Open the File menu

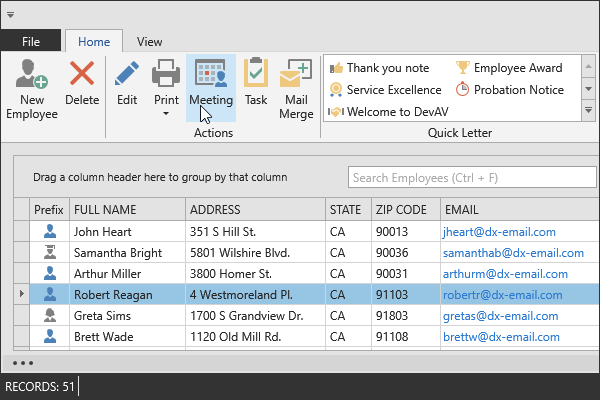tap(31, 42)
